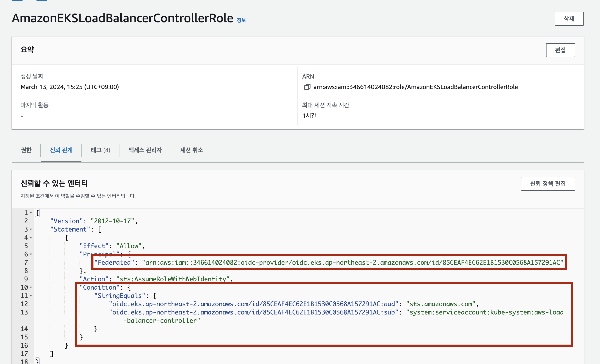Switch to the 권한 permissions tab
Viewport: 600px width, 364px height.
click(x=26, y=150)
